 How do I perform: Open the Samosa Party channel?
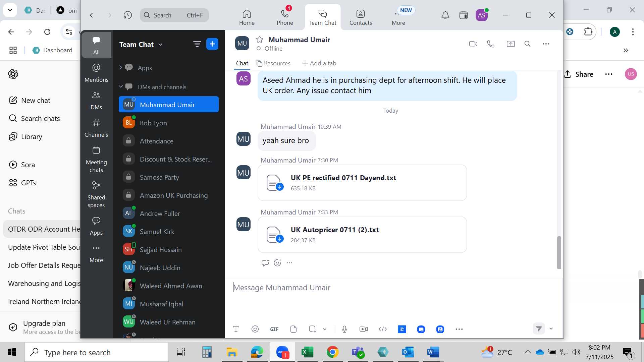(168, 177)
